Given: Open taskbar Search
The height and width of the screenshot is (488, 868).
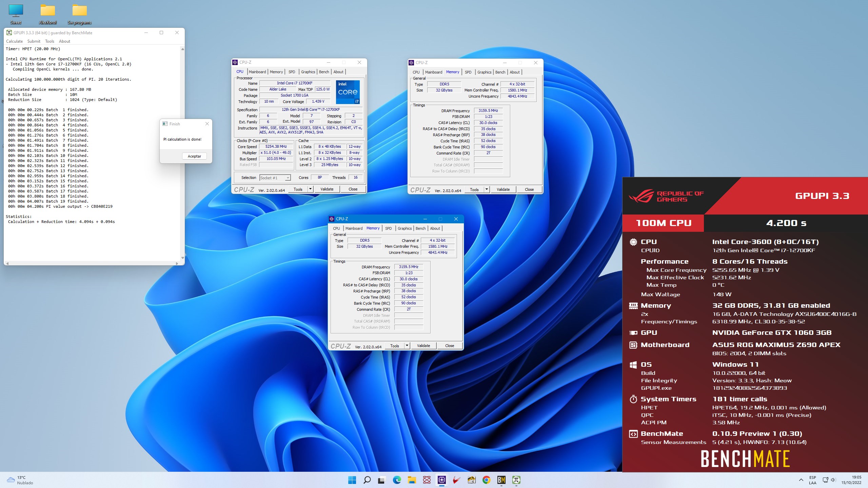Looking at the screenshot, I should point(367,480).
